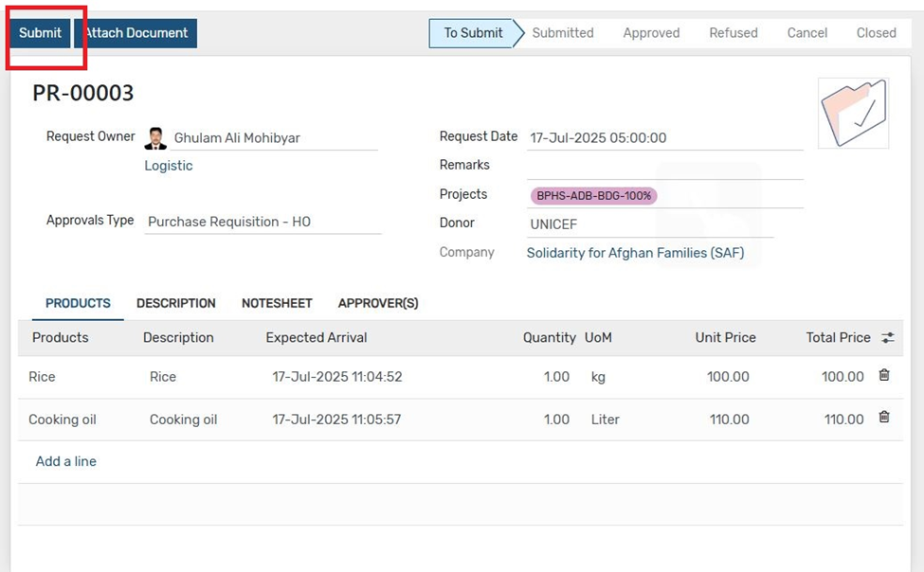This screenshot has width=924, height=572.
Task: Click the approval folder image thumbnail
Action: (853, 113)
